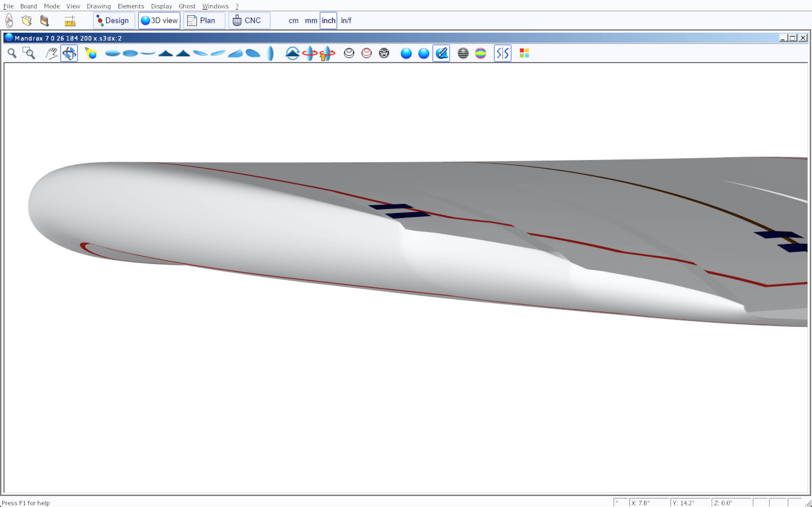The width and height of the screenshot is (812, 507).
Task: Select the zoom-to-region tool
Action: click(29, 53)
